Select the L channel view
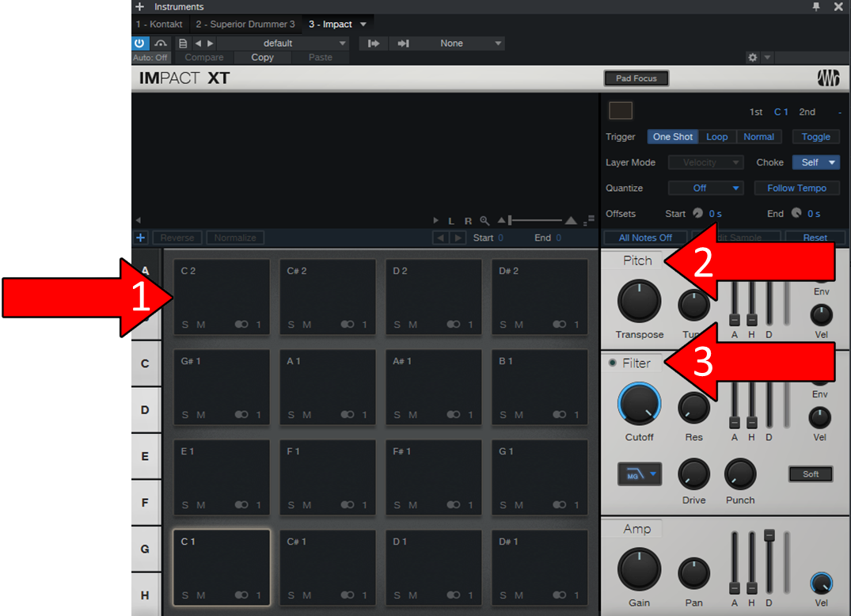851x616 pixels. pyautogui.click(x=451, y=221)
